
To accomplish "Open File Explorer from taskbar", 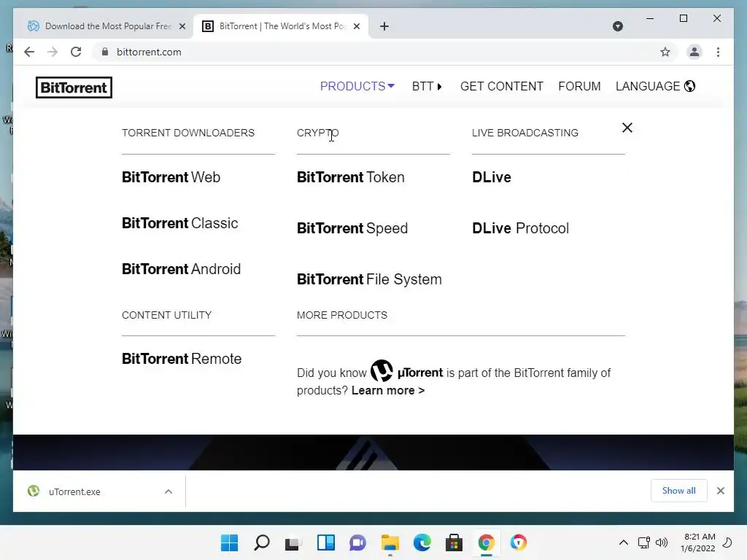I will click(x=390, y=542).
